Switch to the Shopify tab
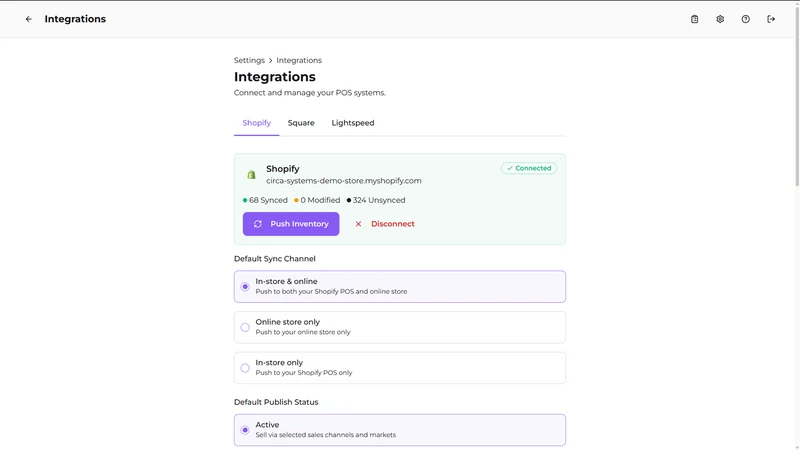This screenshot has width=800, height=450. click(257, 123)
